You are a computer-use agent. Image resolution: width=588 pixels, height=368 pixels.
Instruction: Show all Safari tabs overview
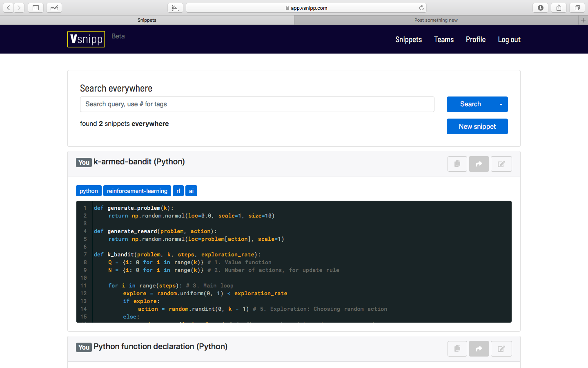[x=577, y=8]
